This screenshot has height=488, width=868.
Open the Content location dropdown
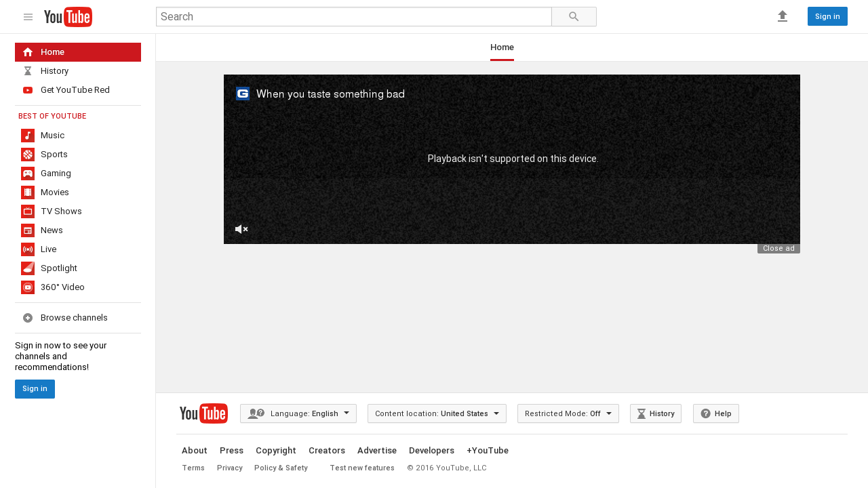[x=437, y=413]
